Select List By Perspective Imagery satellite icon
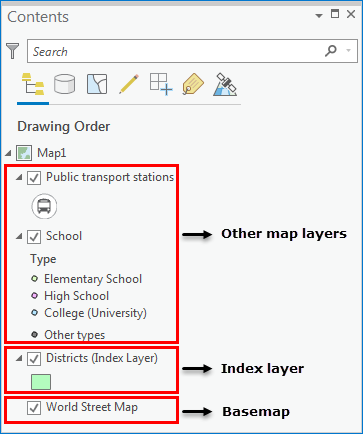The height and width of the screenshot is (434, 363). pyautogui.click(x=225, y=84)
